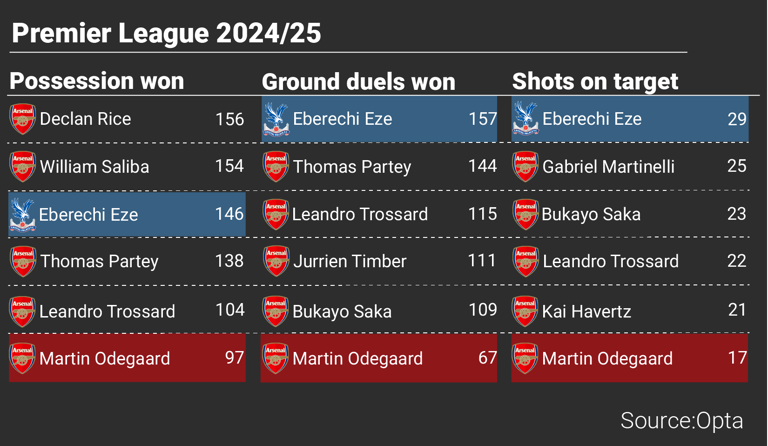
Task: Select the Ground duels won column header
Action: tap(358, 82)
